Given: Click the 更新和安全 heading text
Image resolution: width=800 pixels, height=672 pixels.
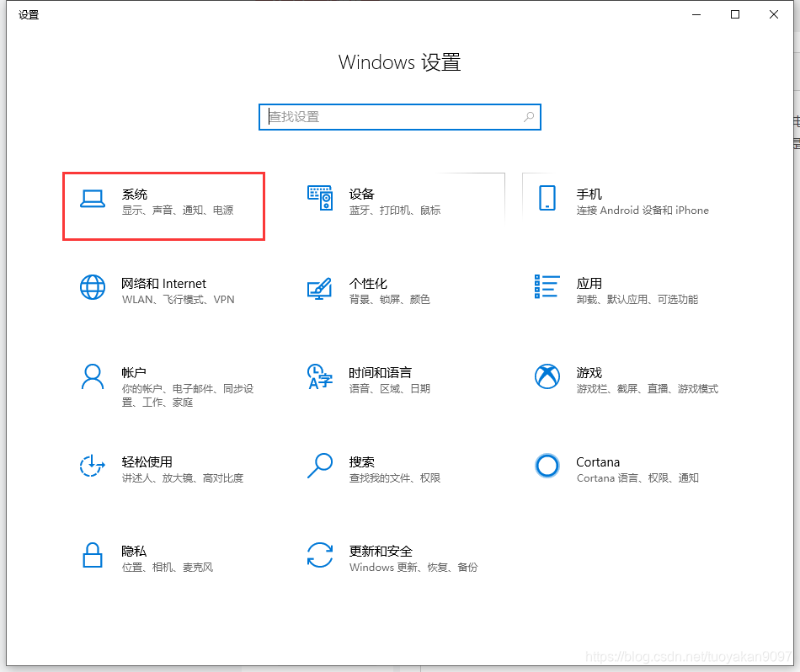Looking at the screenshot, I should (x=381, y=552).
